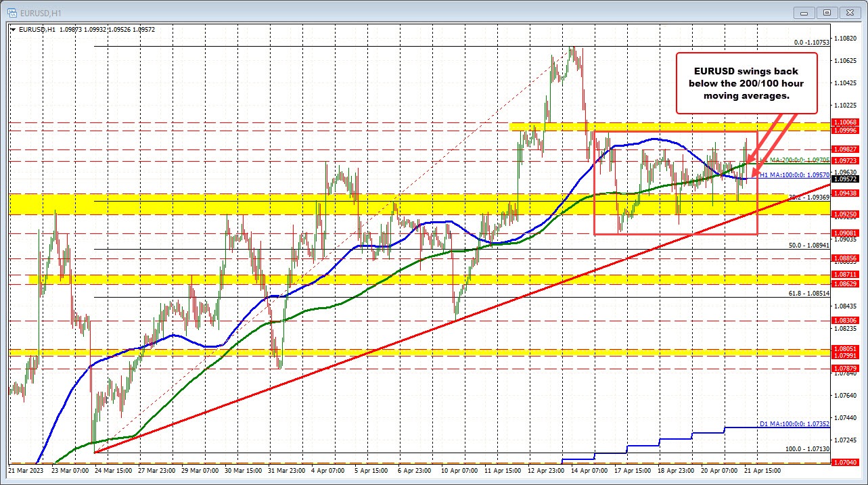Click the red price label 1.09081
The width and height of the screenshot is (868, 485).
[846, 233]
